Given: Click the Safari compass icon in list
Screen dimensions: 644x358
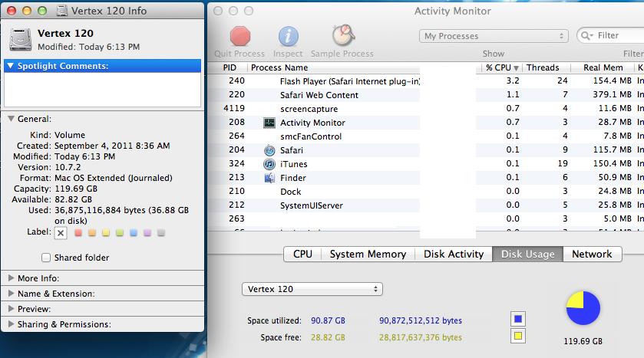Looking at the screenshot, I should point(269,150).
